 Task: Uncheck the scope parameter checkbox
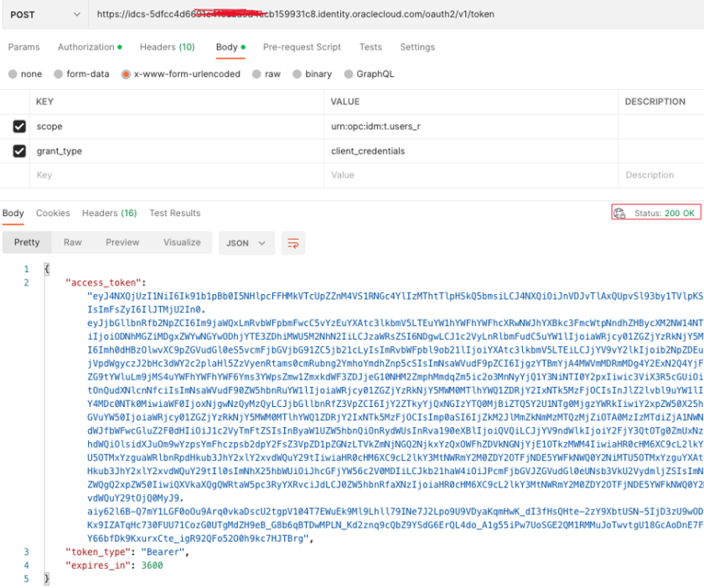(x=19, y=126)
